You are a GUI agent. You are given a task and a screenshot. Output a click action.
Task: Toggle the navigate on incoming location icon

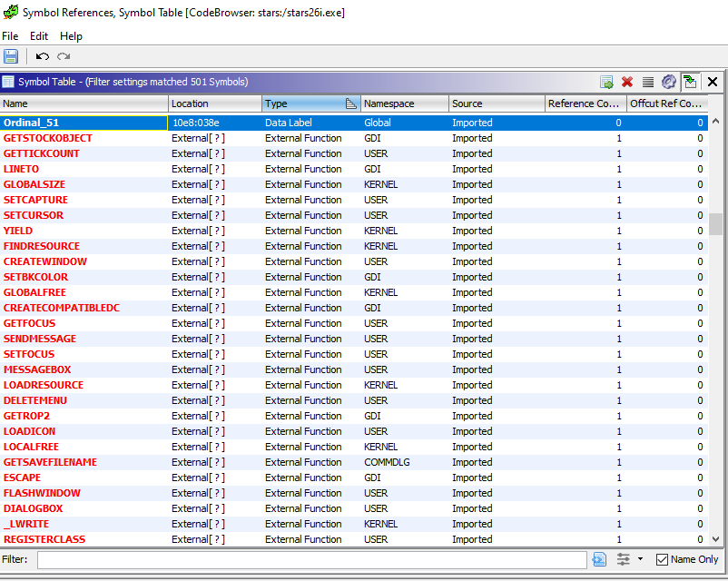[691, 83]
